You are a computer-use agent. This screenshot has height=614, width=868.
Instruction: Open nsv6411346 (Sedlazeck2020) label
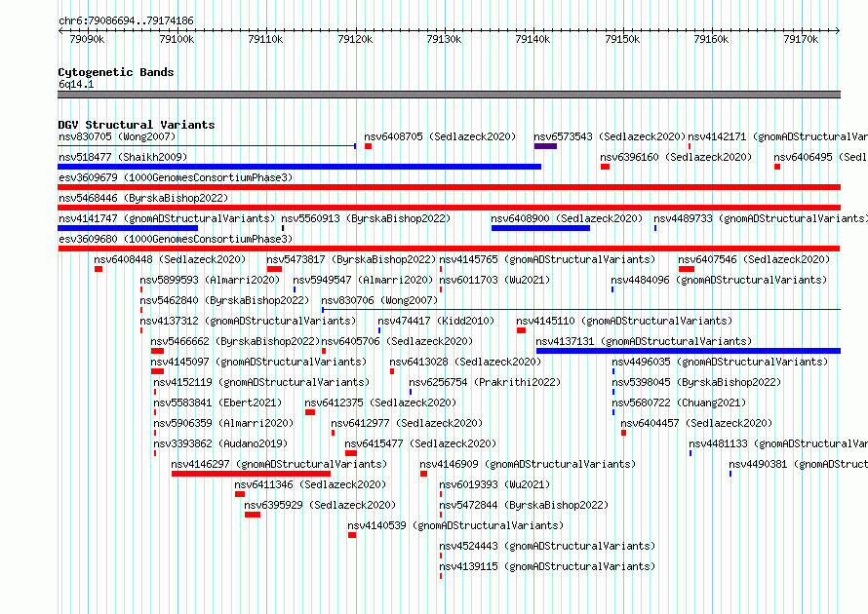tap(310, 484)
